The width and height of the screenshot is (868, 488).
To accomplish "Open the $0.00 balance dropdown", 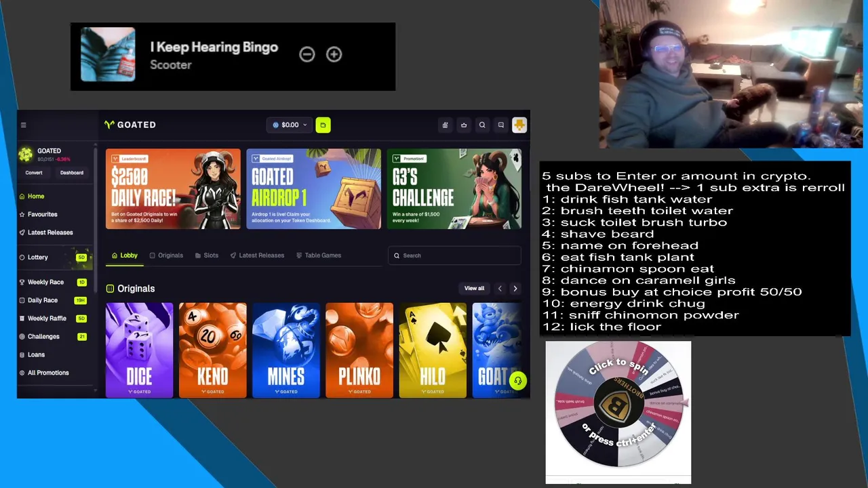I will 290,125.
